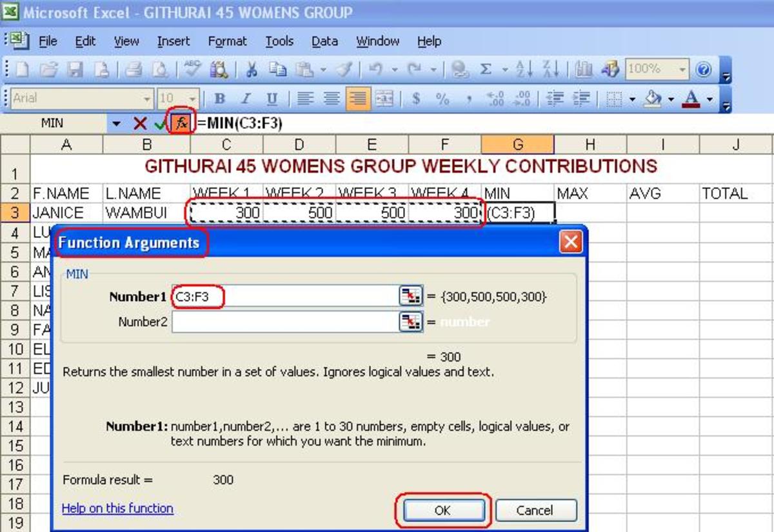
Task: Click the Merge and Center icon
Action: [384, 99]
